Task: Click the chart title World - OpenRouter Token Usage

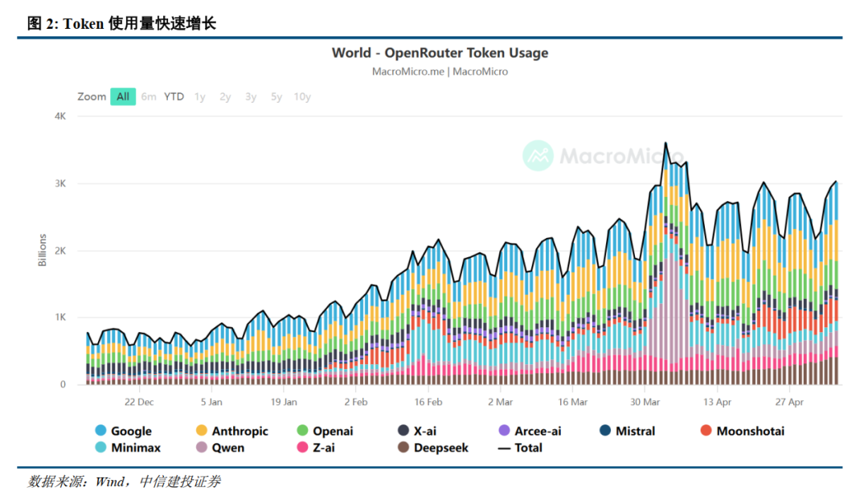Action: coord(440,52)
